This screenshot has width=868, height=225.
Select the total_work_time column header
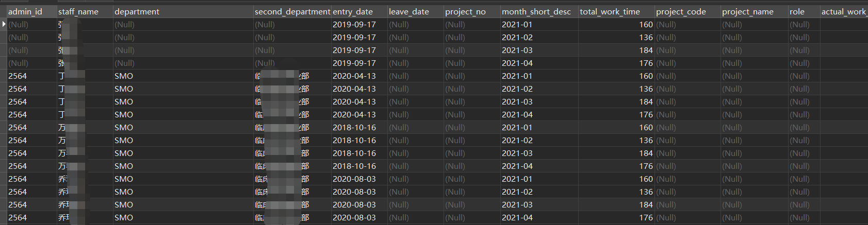click(x=616, y=11)
